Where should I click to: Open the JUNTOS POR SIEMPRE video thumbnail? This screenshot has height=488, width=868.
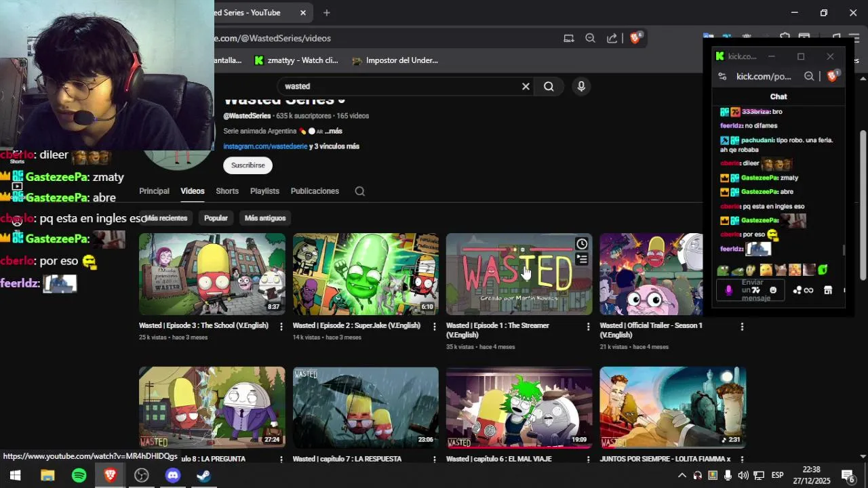tap(673, 407)
